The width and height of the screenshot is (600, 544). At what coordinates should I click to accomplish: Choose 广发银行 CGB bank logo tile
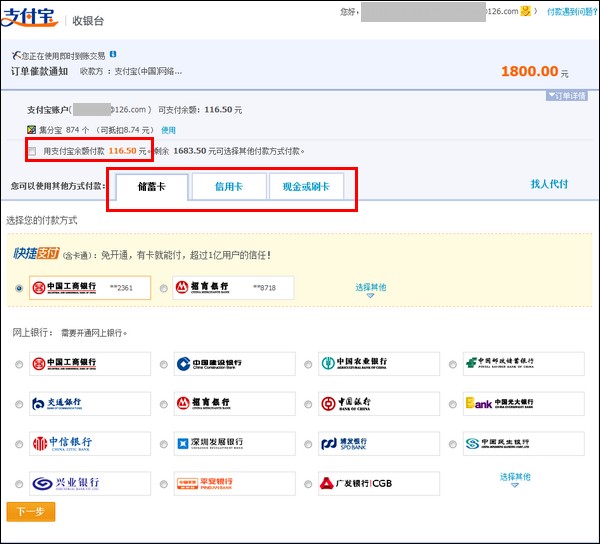[379, 484]
